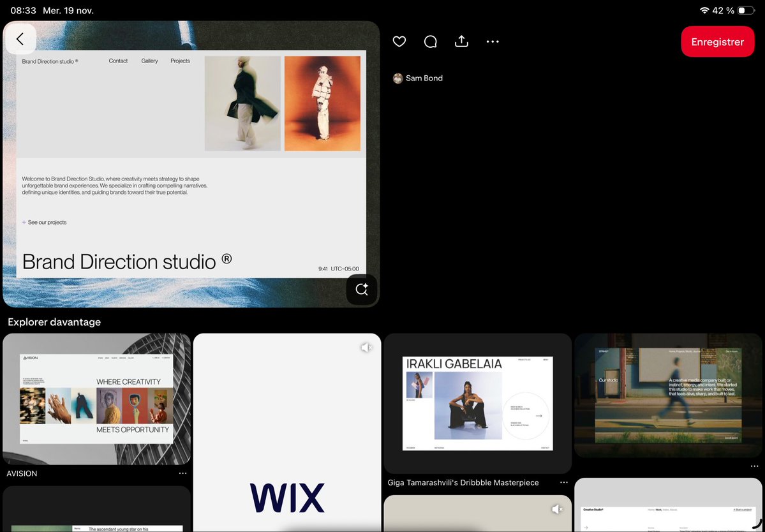765x532 pixels.
Task: Open options menu for the AVISION pin
Action: click(183, 473)
